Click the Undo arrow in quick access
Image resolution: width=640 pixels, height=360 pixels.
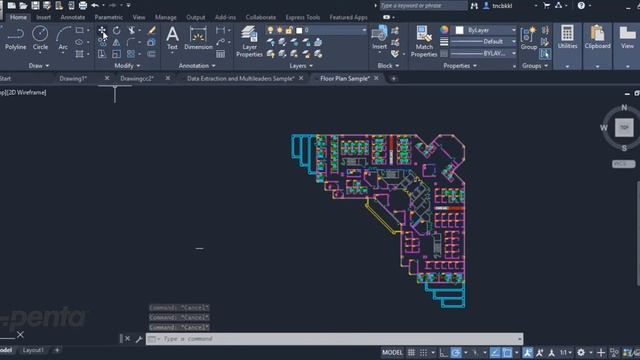[95, 5]
